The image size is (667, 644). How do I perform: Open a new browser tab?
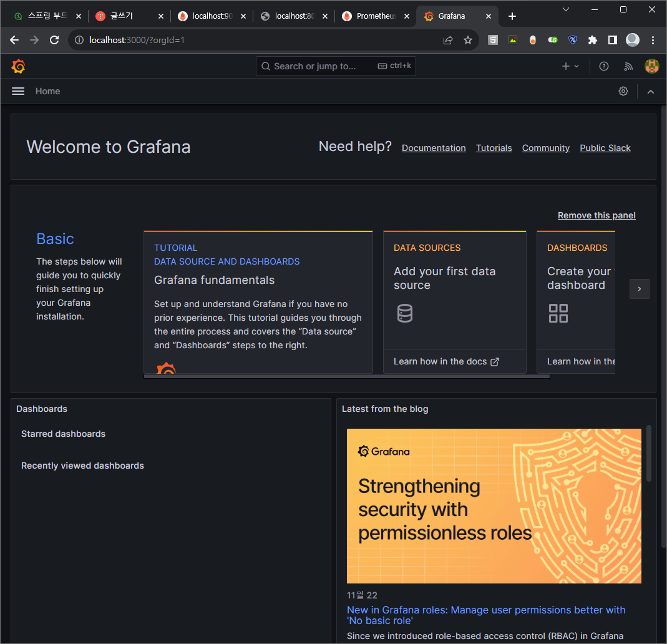[x=512, y=16]
